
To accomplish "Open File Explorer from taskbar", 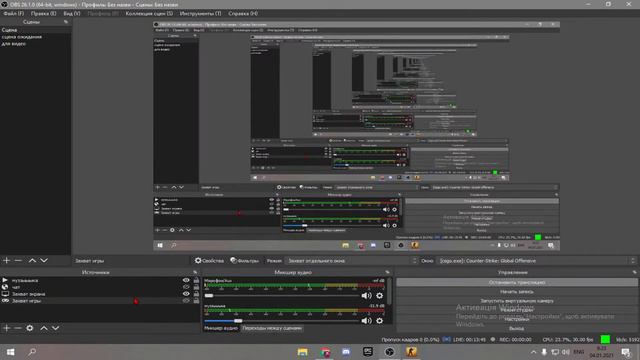I will coord(302,352).
